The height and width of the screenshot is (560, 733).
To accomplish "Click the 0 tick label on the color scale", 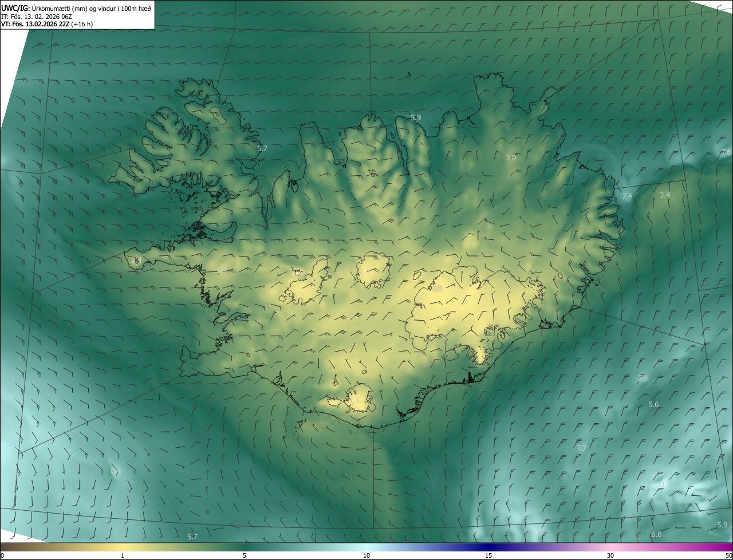I will pos(2,555).
